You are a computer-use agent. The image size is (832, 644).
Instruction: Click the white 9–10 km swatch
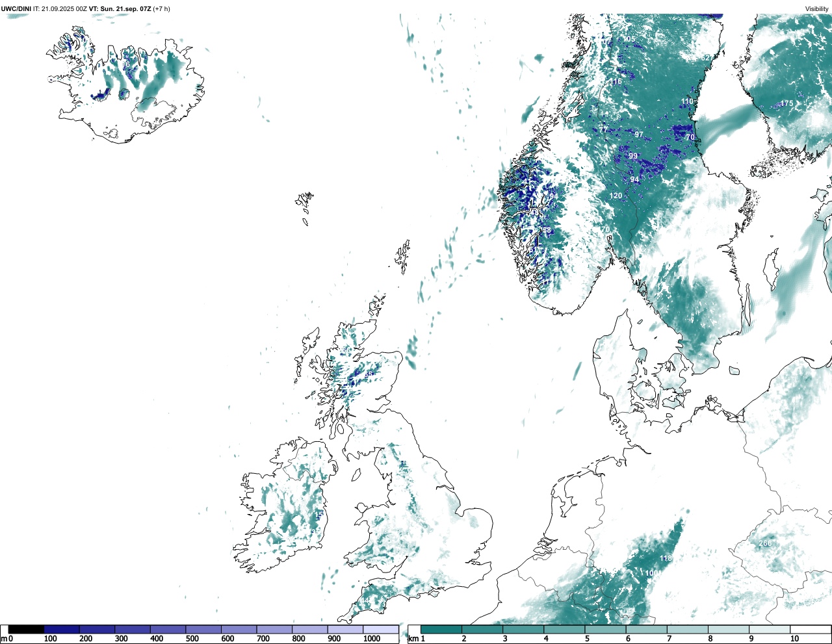click(770, 630)
